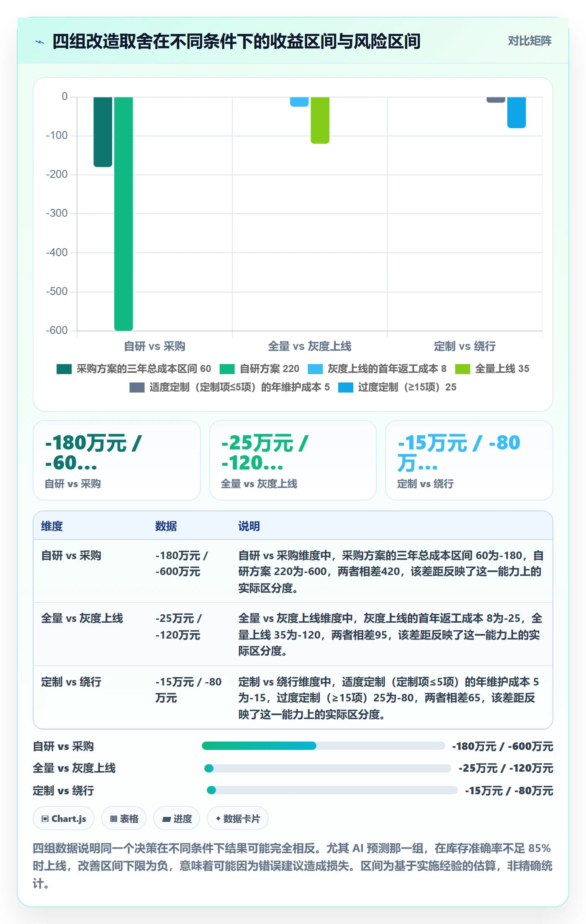Select the 数据卡片 tag
586x924 pixels.
(238, 818)
